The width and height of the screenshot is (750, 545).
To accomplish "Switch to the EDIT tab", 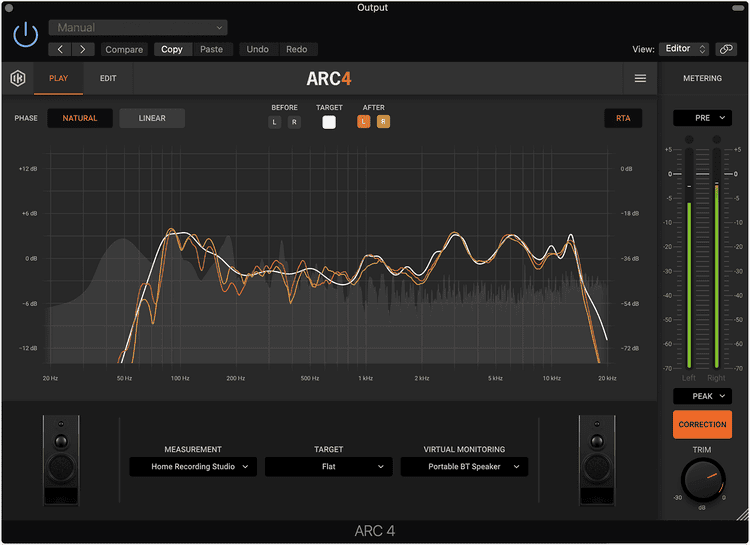I will pos(108,78).
